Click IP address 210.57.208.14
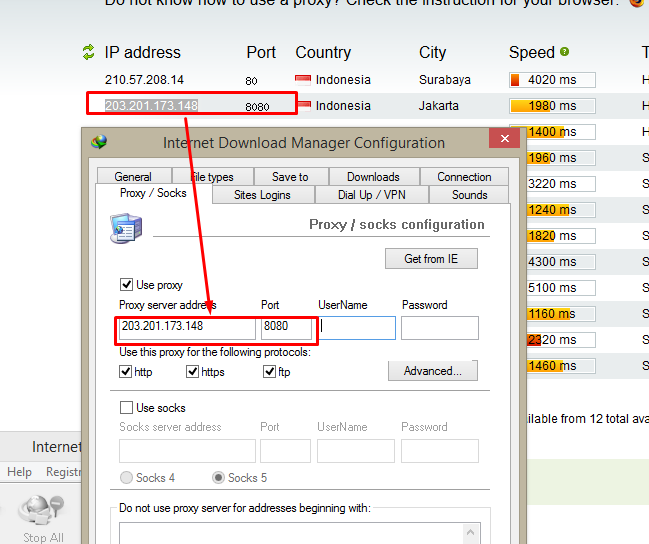Viewport: 649px width, 544px height. click(x=144, y=79)
